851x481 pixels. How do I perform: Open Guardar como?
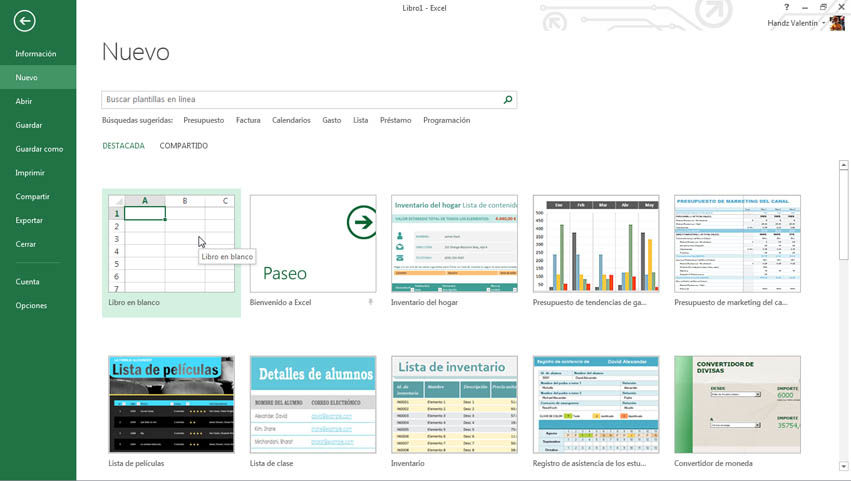coord(39,149)
